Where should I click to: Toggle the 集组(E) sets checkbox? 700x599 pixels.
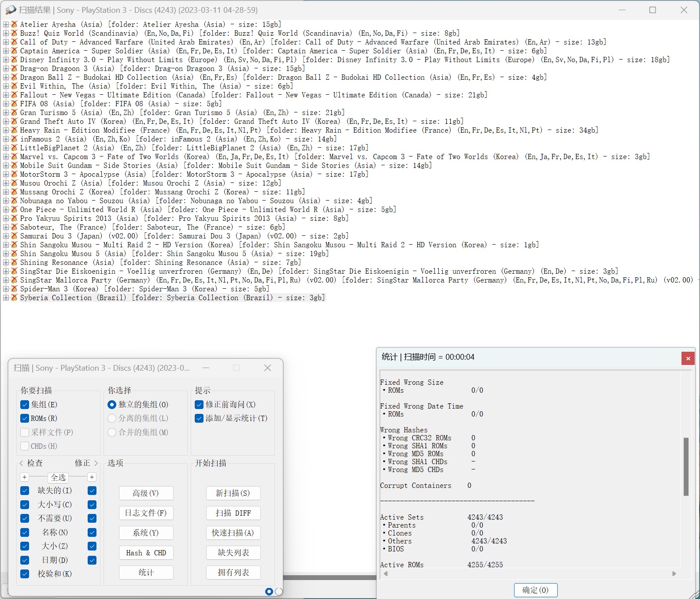[x=25, y=405]
